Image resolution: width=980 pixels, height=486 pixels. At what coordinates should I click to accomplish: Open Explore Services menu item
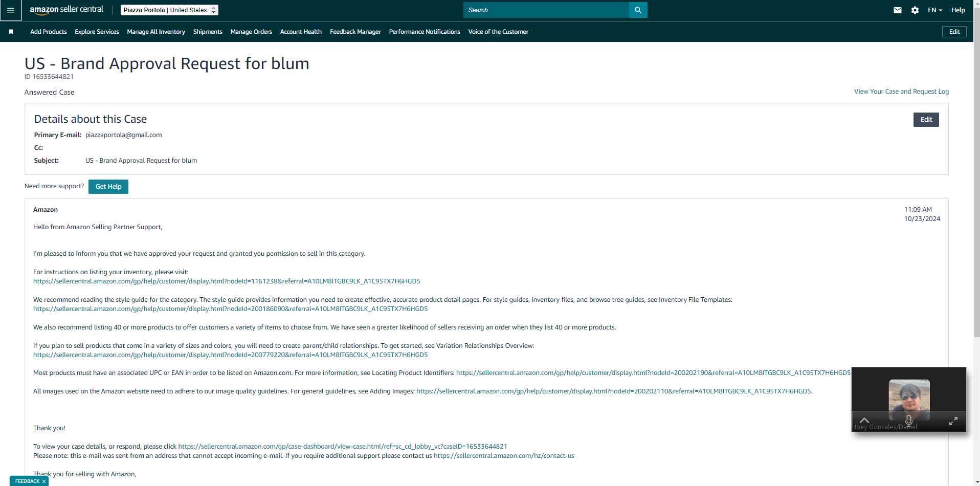(97, 32)
